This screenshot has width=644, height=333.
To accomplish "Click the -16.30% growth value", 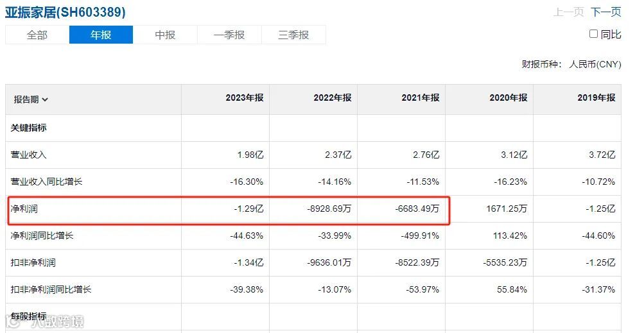I will coord(247,182).
